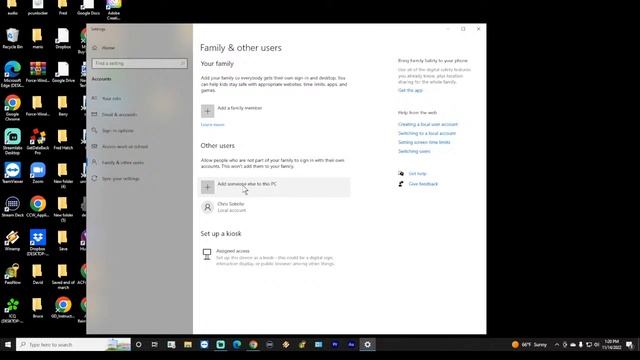This screenshot has height=360, width=640.
Task: Open Task View from the taskbar
Action: (x=155, y=344)
